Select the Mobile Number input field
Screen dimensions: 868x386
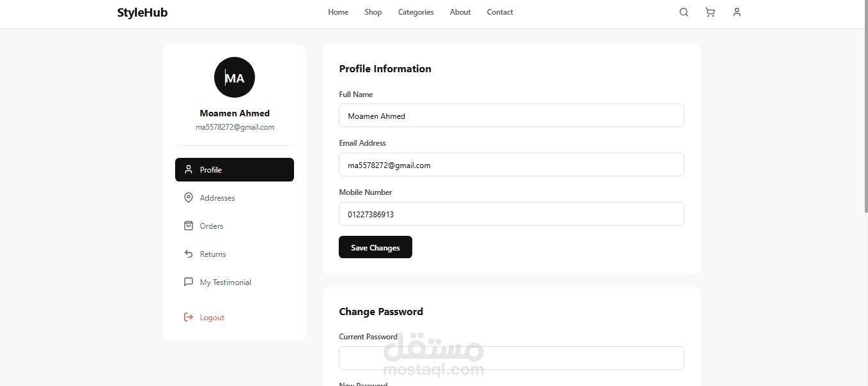coord(511,214)
